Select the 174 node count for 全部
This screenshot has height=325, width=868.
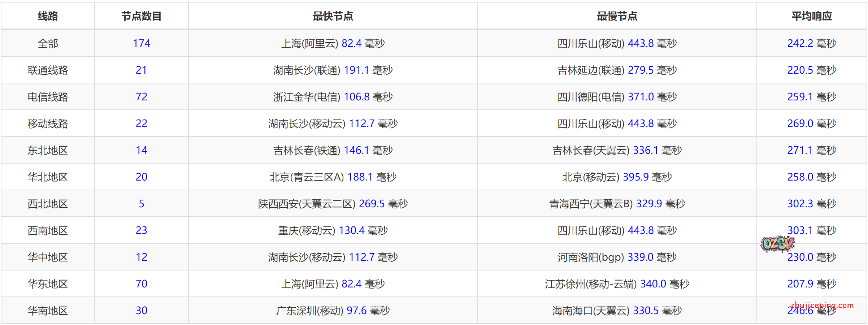pos(141,43)
